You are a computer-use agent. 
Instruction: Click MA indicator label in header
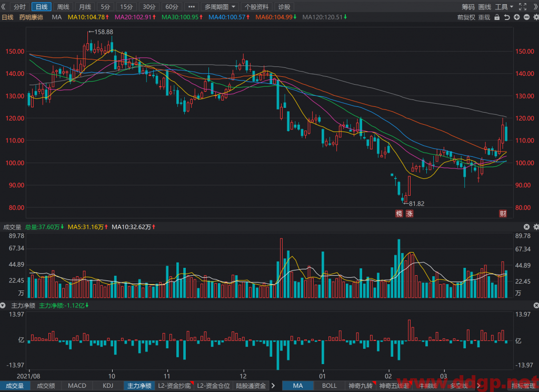point(57,17)
